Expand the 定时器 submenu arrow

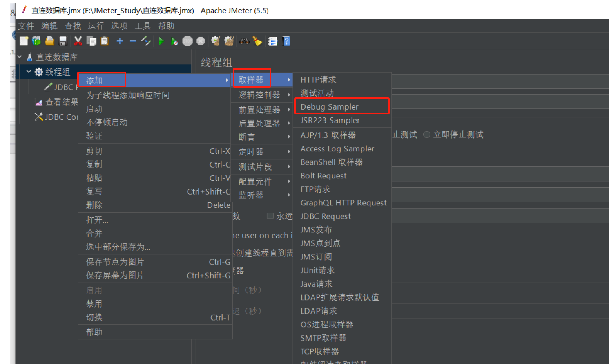289,151
